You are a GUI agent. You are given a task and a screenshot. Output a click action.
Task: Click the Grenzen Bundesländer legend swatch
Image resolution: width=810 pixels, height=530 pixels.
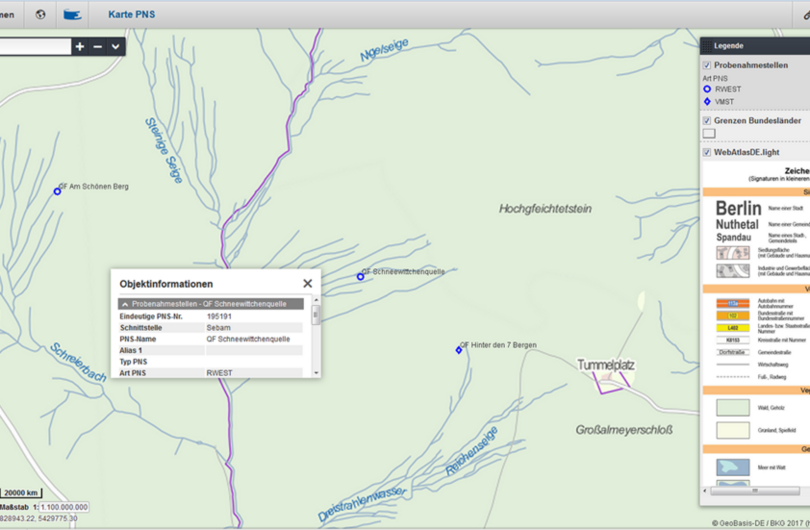click(709, 133)
